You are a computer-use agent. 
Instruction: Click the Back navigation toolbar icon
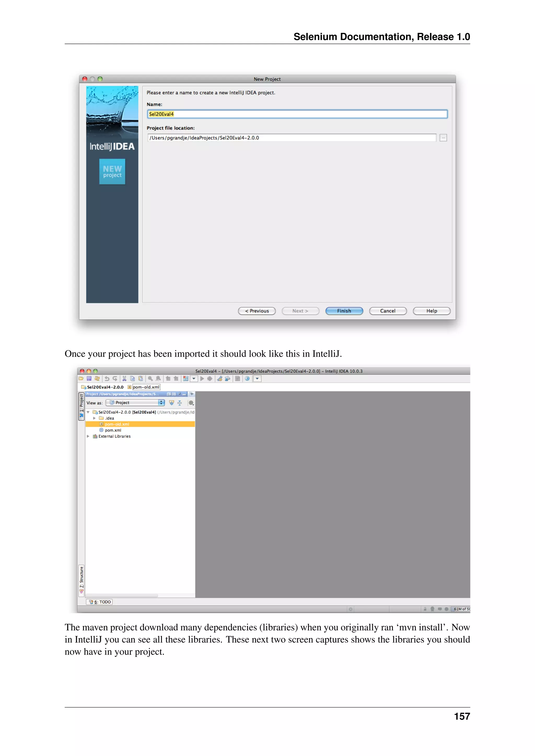[x=168, y=379]
